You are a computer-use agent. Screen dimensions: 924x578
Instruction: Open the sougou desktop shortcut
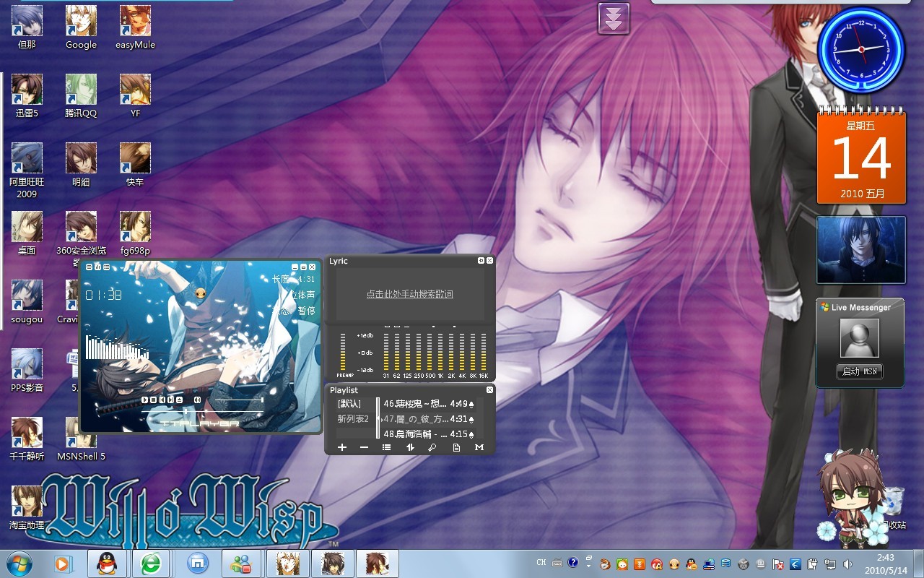[x=27, y=302]
